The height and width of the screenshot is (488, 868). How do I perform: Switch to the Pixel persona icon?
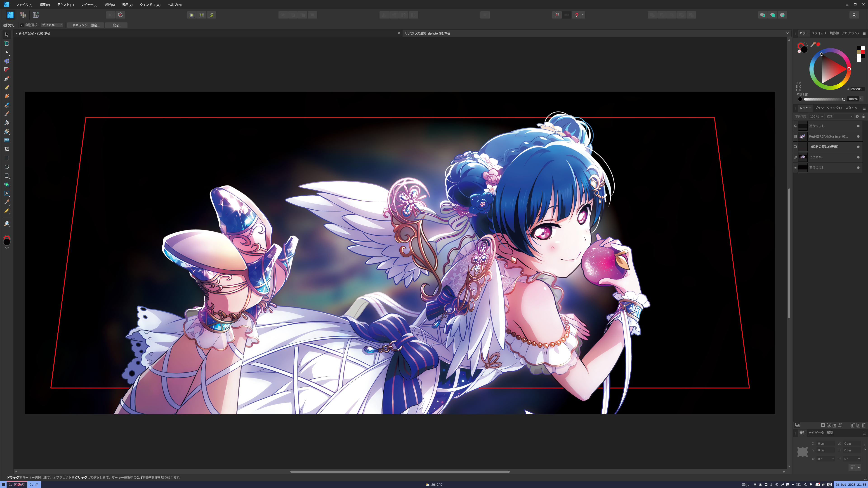[23, 15]
